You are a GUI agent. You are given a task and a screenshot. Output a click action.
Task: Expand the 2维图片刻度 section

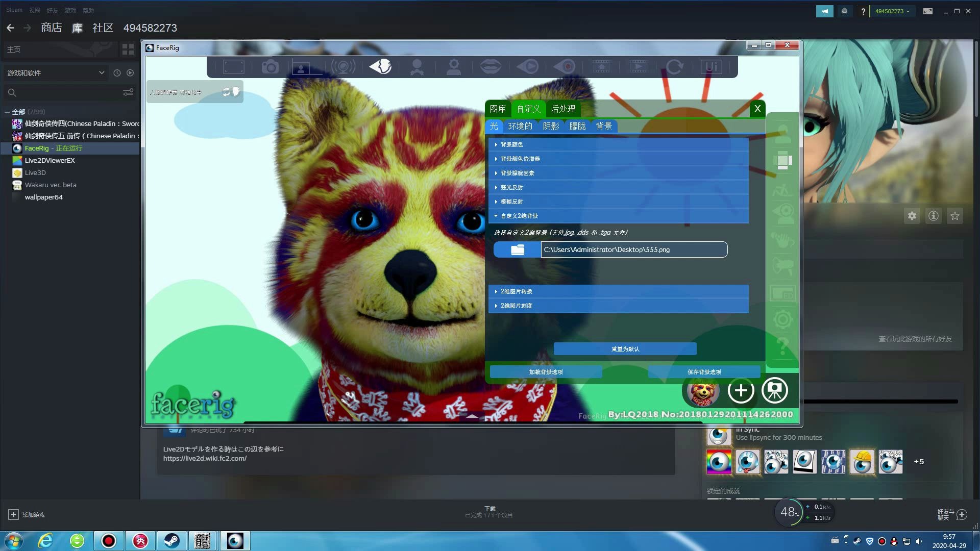point(619,306)
